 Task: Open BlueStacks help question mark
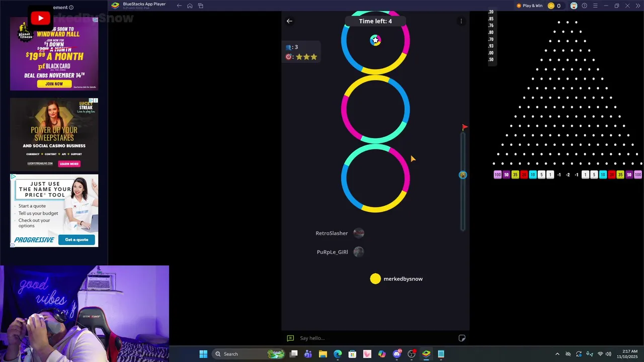[x=584, y=6]
